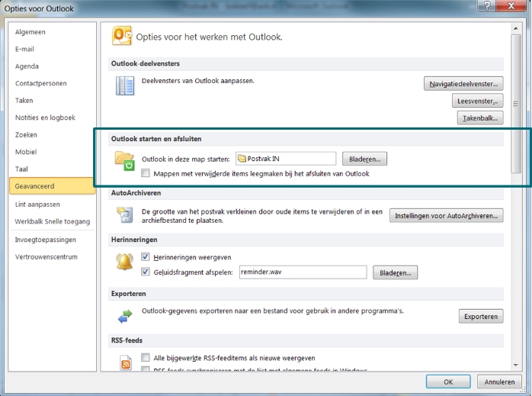Open Lint aanpassen settings
532x396 pixels.
click(53, 204)
